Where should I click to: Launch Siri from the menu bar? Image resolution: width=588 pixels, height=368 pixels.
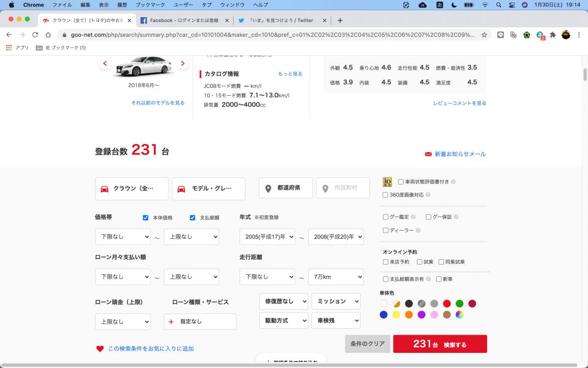click(525, 5)
